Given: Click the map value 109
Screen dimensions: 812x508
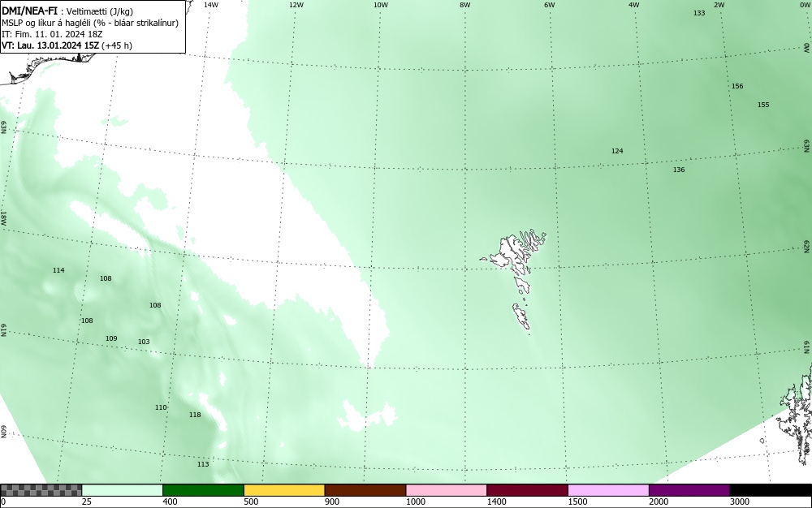Looking at the screenshot, I should pyautogui.click(x=111, y=338).
